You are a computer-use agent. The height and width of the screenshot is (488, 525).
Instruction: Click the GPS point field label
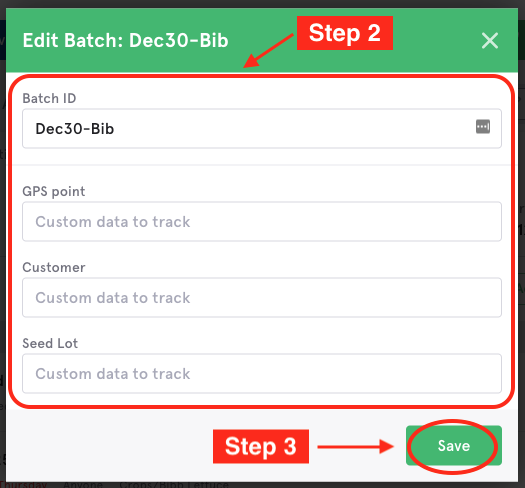(54, 192)
